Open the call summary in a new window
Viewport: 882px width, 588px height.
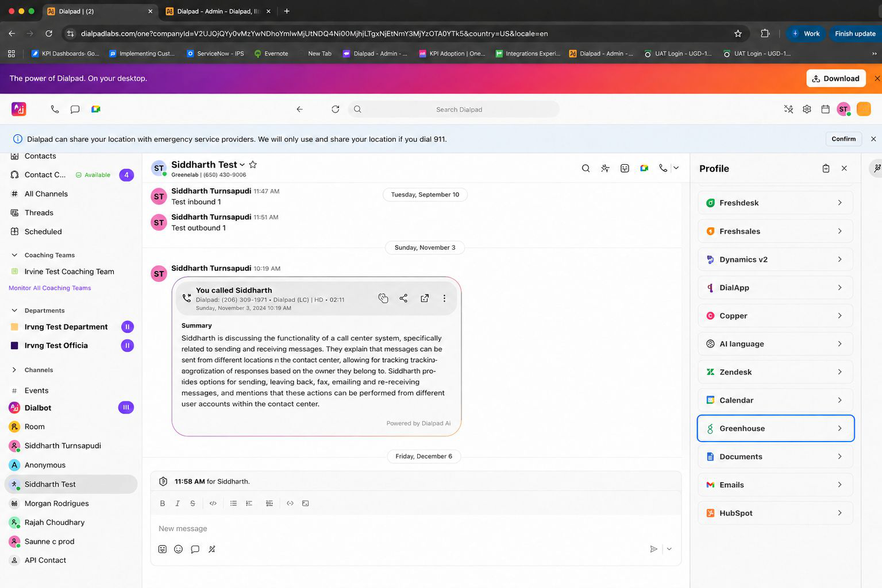click(x=425, y=298)
